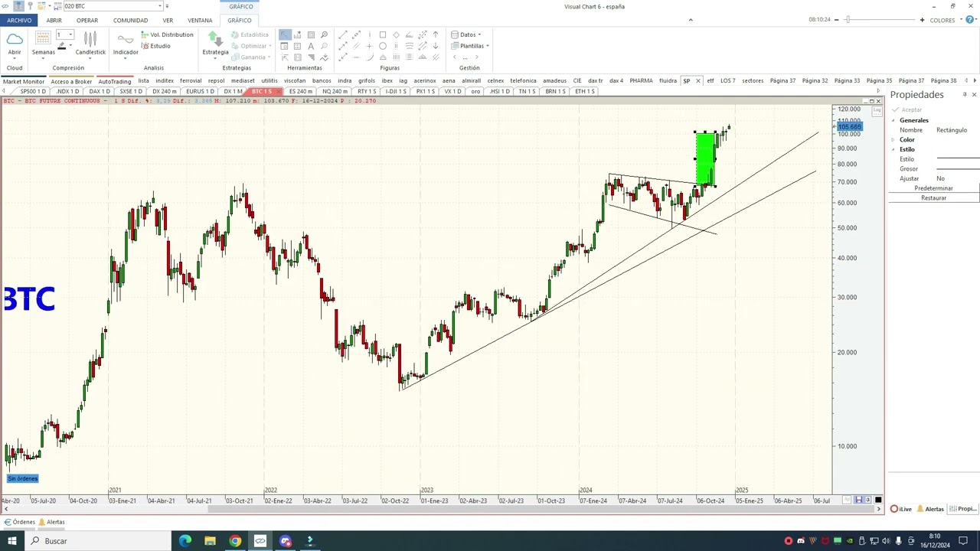980x551 pixels.
Task: Open the Plantillas dropdown
Action: pos(470,46)
